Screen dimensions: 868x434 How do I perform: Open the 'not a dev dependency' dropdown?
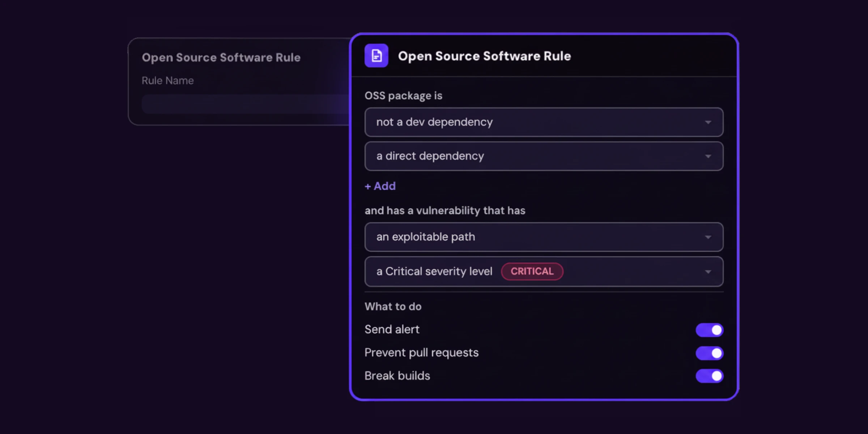click(x=544, y=122)
